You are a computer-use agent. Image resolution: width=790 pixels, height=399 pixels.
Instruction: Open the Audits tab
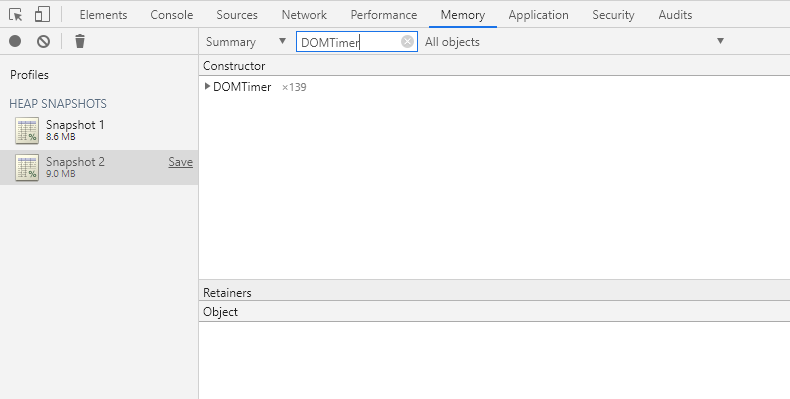675,15
